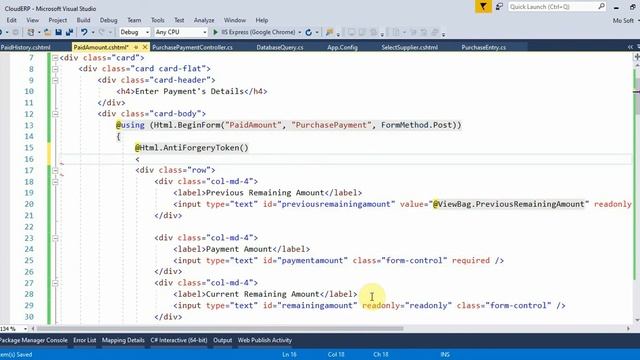Click the Find in Files toolbar icon
This screenshot has height=360, width=640.
tap(329, 32)
